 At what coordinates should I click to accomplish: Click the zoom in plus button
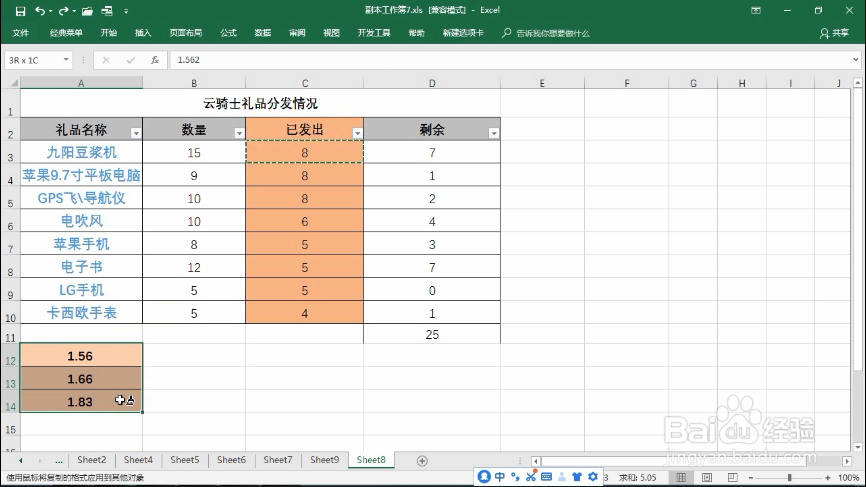[827, 478]
